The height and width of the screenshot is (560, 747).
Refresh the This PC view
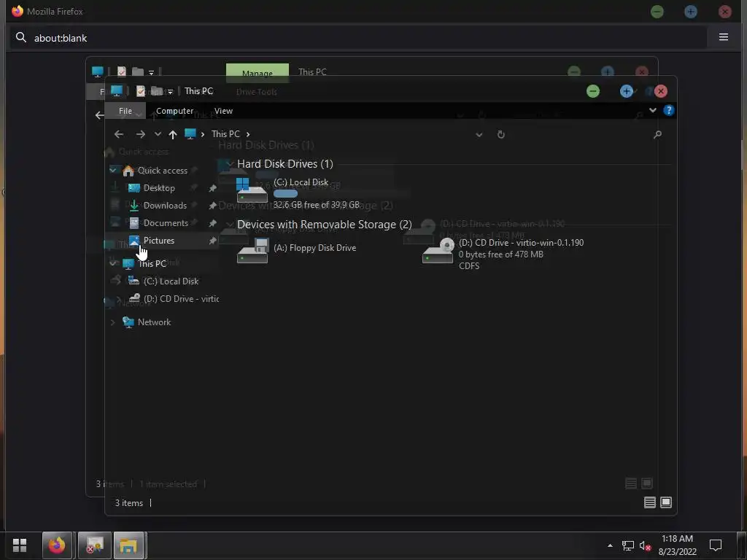(500, 135)
